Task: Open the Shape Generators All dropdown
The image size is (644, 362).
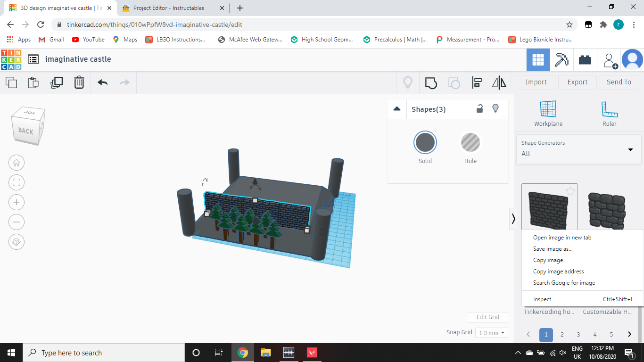Action: pos(579,149)
